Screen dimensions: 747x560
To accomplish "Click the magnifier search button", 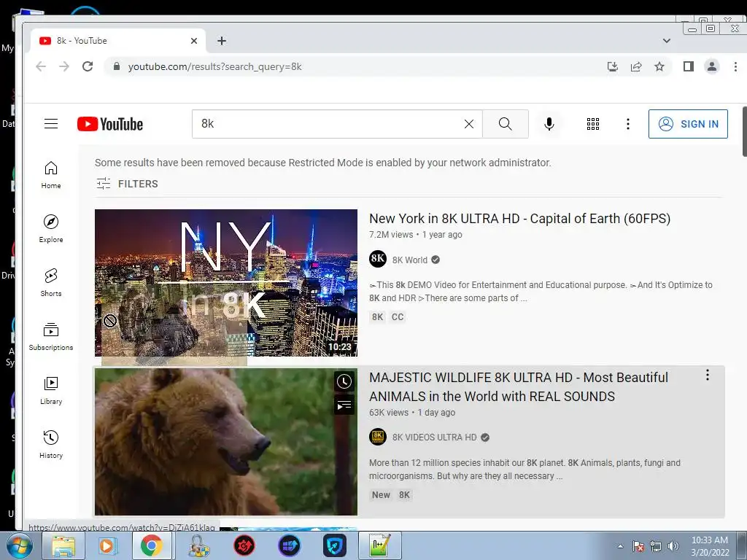I will 505,124.
